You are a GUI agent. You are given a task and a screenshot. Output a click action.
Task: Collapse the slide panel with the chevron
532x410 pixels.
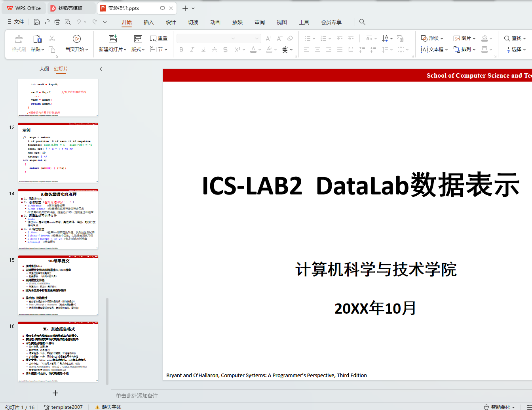[x=101, y=69]
